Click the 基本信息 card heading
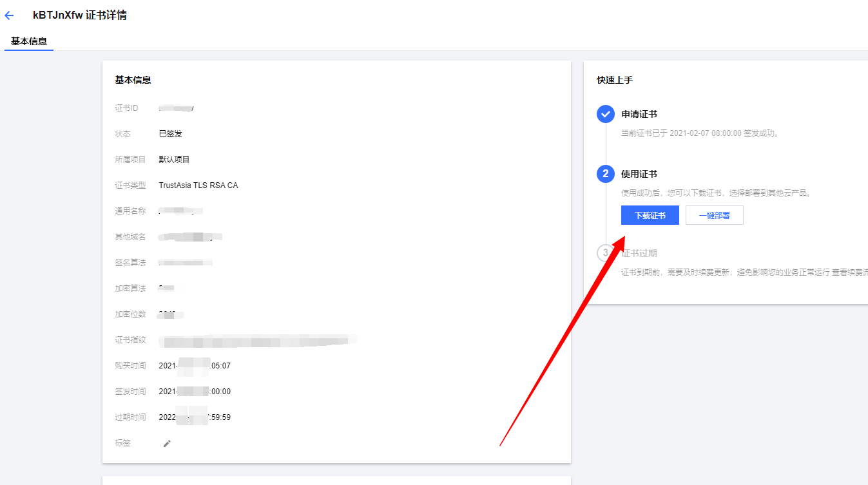This screenshot has height=485, width=868. coord(133,81)
